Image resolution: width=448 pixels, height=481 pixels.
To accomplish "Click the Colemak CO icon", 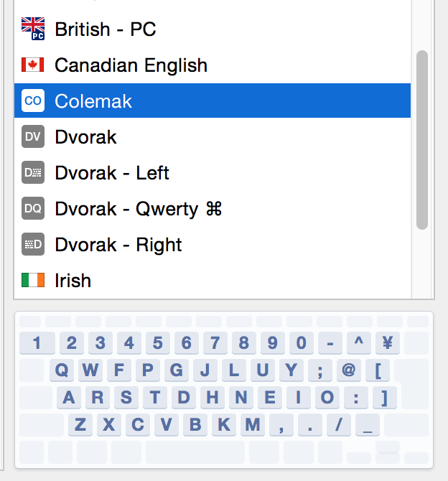I will [33, 101].
